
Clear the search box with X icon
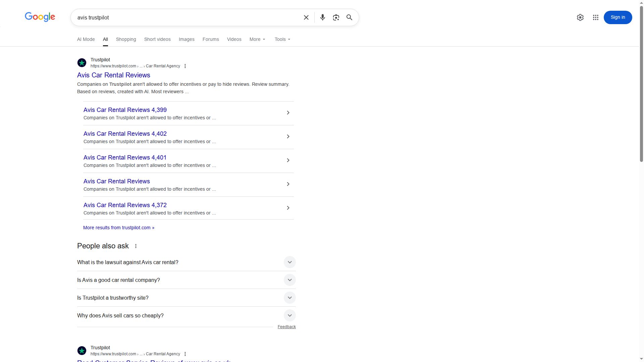(306, 17)
